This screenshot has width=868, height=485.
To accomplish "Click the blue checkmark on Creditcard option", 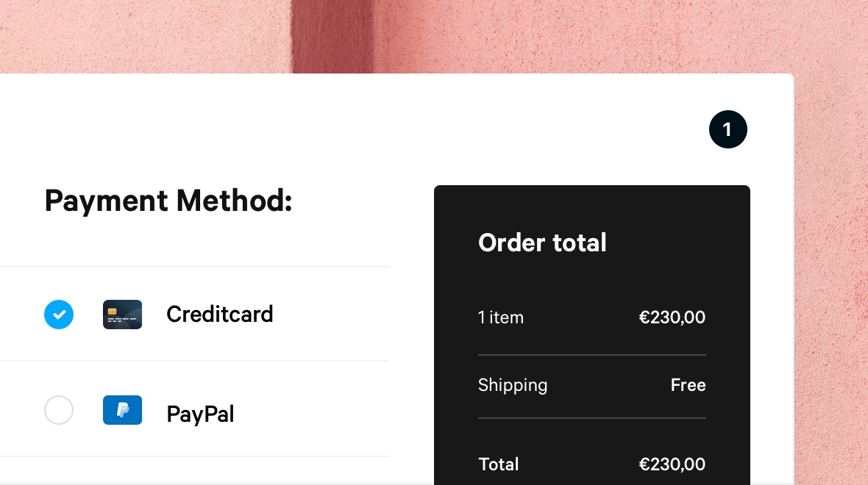I will [x=59, y=314].
